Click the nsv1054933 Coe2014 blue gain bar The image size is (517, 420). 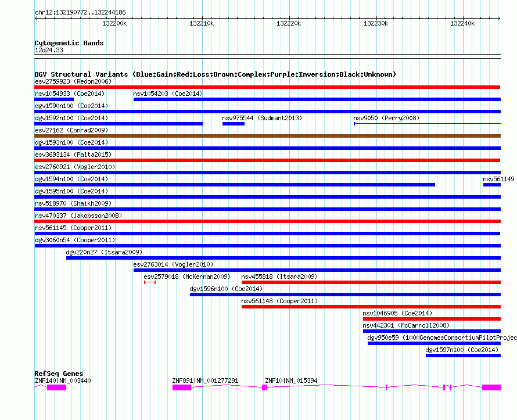[54, 99]
